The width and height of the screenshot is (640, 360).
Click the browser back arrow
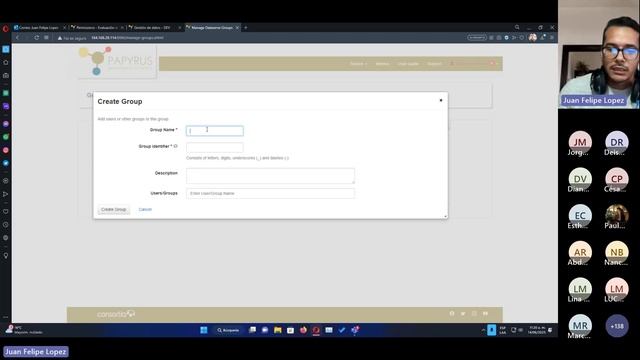click(17, 38)
